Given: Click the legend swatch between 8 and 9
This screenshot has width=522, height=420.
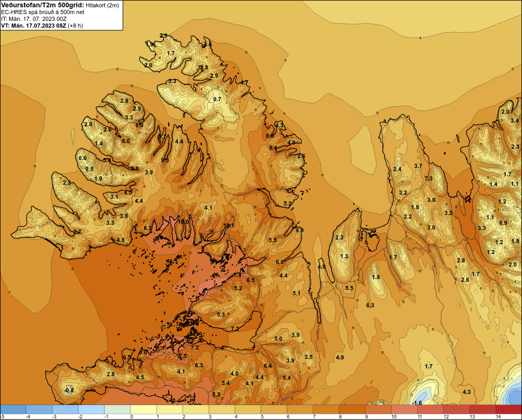Looking at the screenshot, I should 352,410.
